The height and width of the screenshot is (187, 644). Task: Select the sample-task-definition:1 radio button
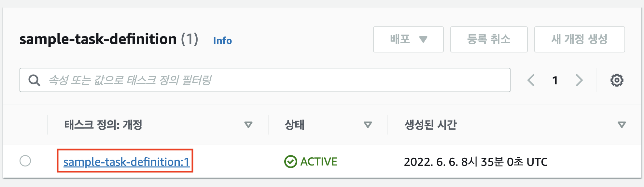click(x=25, y=161)
